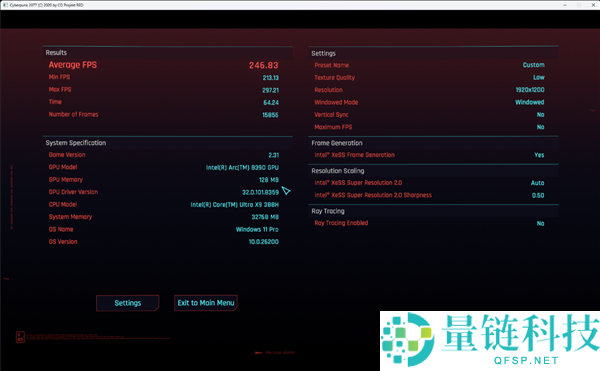The height and width of the screenshot is (371, 600).
Task: Click the Cyberpunk 2077 window title icon
Action: [x=5, y=5]
